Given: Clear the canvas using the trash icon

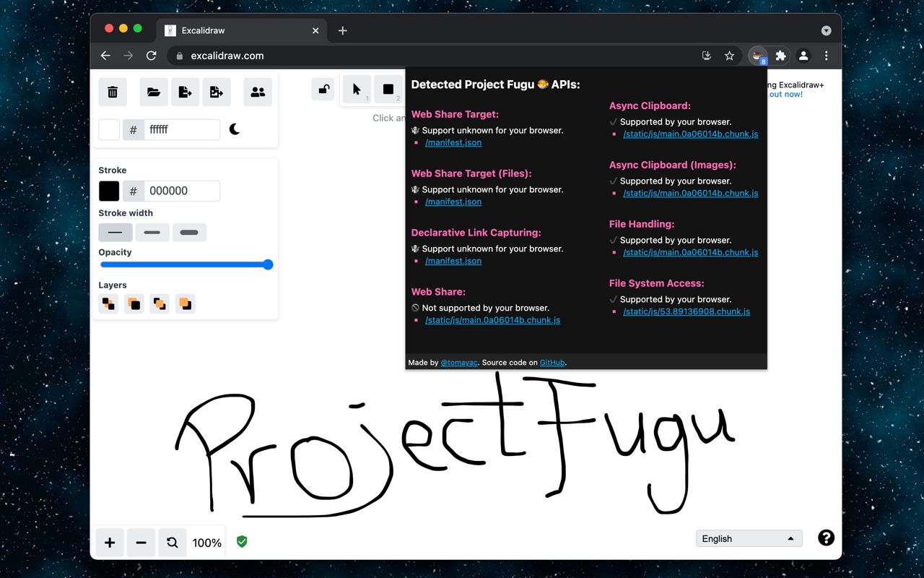Looking at the screenshot, I should [113, 92].
